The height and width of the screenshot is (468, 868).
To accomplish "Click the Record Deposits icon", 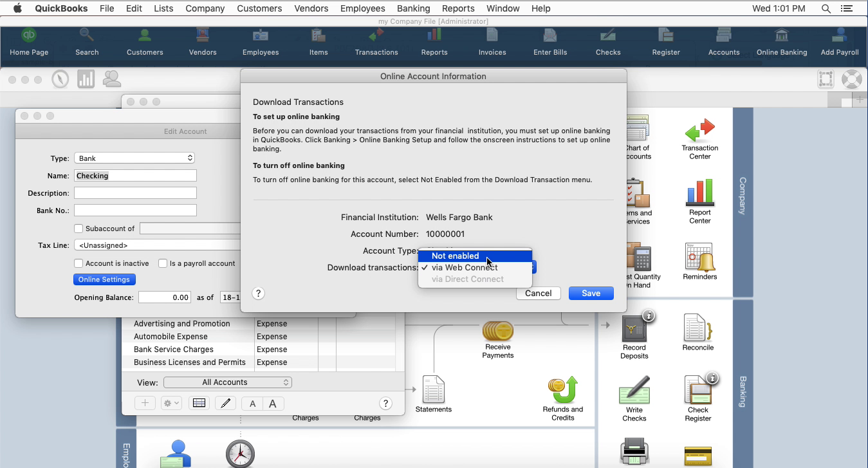I will [634, 336].
